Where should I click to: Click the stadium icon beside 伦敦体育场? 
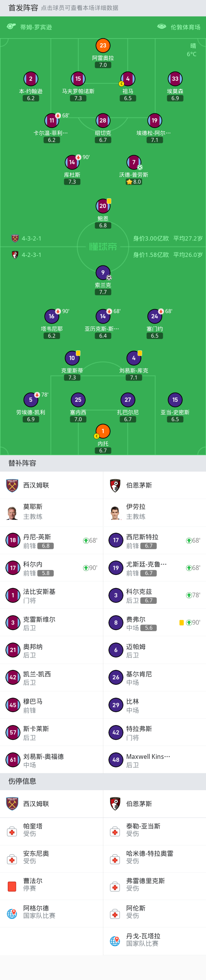coord(161,27)
